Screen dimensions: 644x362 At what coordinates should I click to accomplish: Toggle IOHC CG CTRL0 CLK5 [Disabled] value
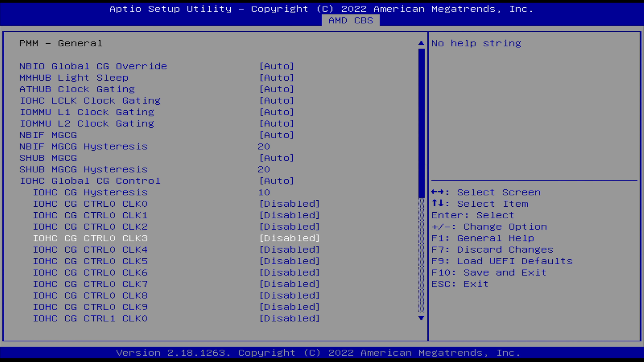coord(289,261)
